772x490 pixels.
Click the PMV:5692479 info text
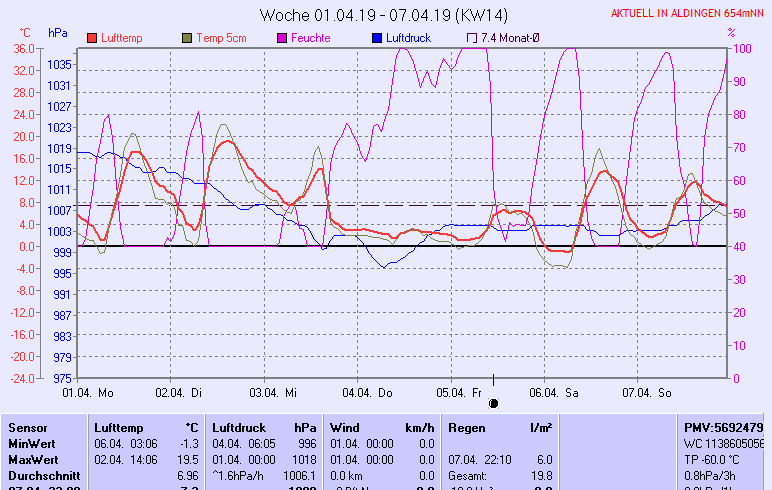click(723, 427)
